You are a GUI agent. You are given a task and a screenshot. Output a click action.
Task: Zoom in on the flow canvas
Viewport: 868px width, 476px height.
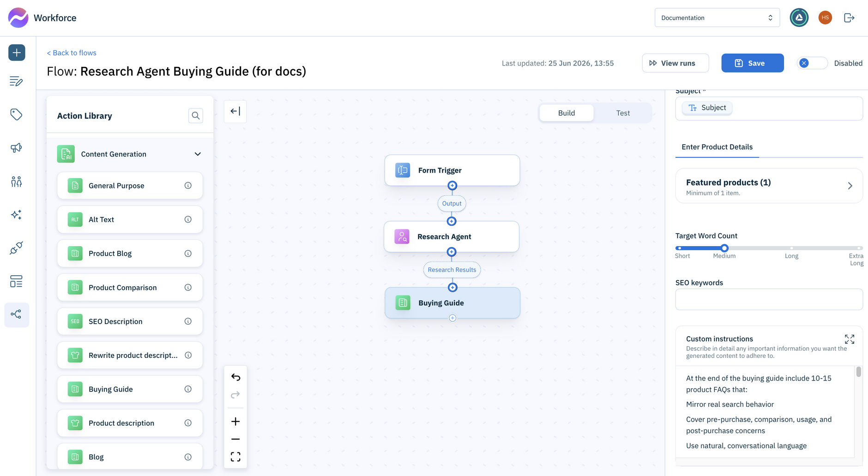(x=235, y=422)
